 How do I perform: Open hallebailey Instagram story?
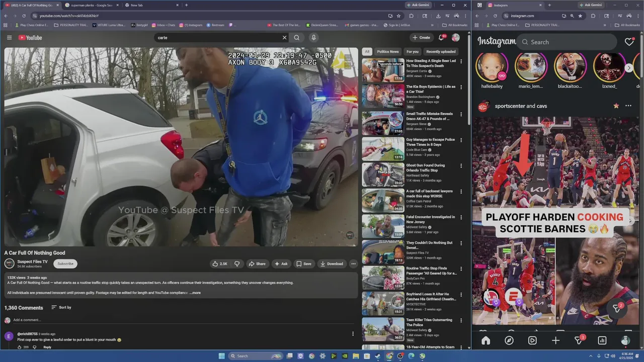492,67
